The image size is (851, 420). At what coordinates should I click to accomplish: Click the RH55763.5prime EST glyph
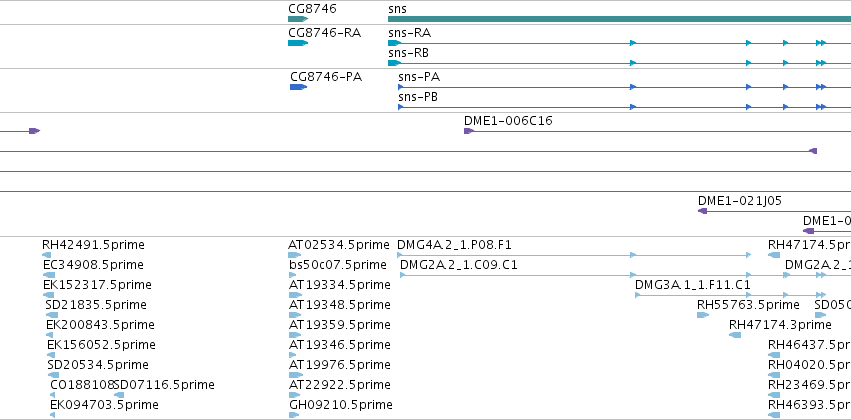[703, 315]
